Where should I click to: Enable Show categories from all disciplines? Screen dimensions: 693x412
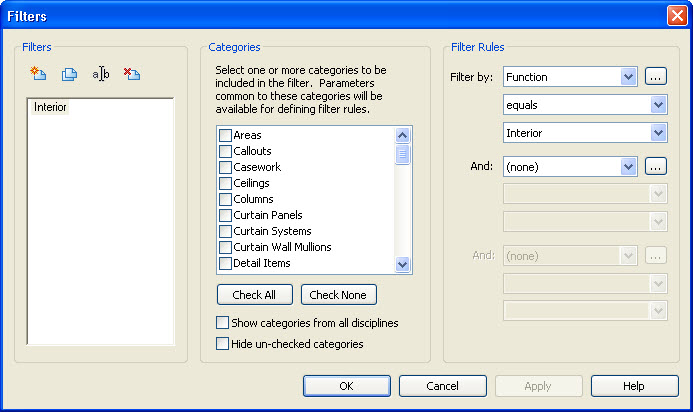tap(222, 323)
